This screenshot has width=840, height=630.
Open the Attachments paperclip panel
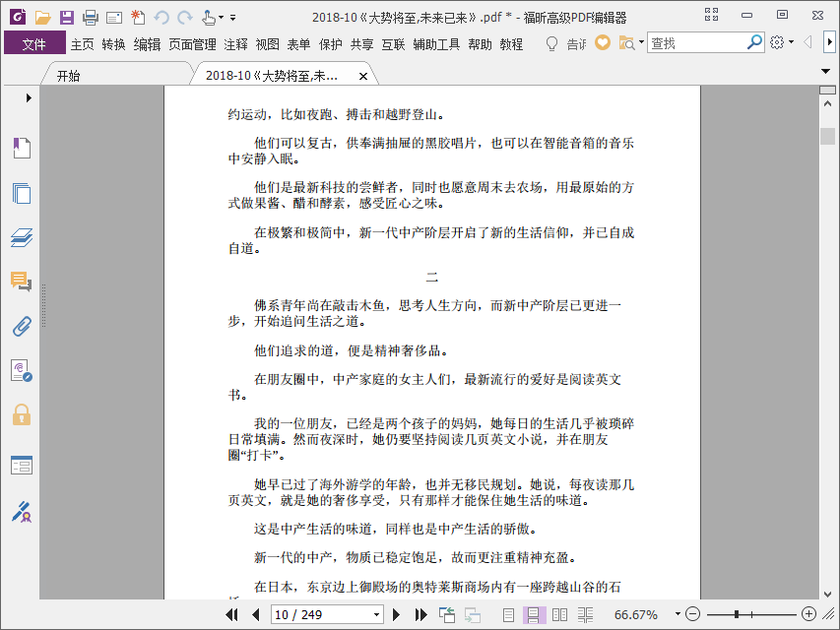coord(22,326)
